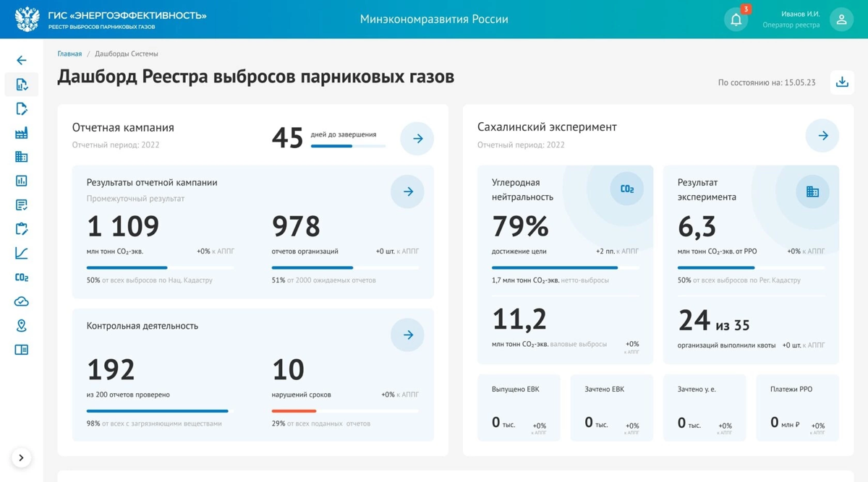The width and height of the screenshot is (868, 482).
Task: Click the days remaining progress bar
Action: pyautogui.click(x=348, y=145)
